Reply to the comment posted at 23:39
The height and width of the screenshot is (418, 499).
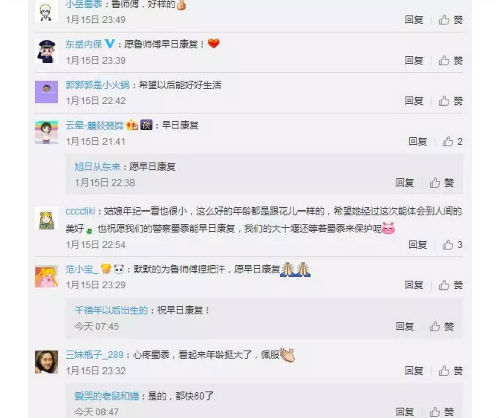414,60
